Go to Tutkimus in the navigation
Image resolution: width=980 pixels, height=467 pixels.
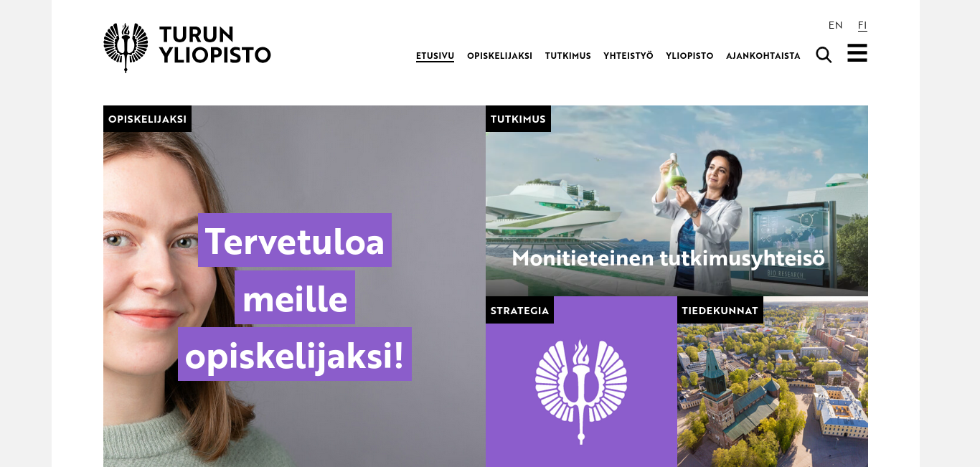pyautogui.click(x=567, y=56)
